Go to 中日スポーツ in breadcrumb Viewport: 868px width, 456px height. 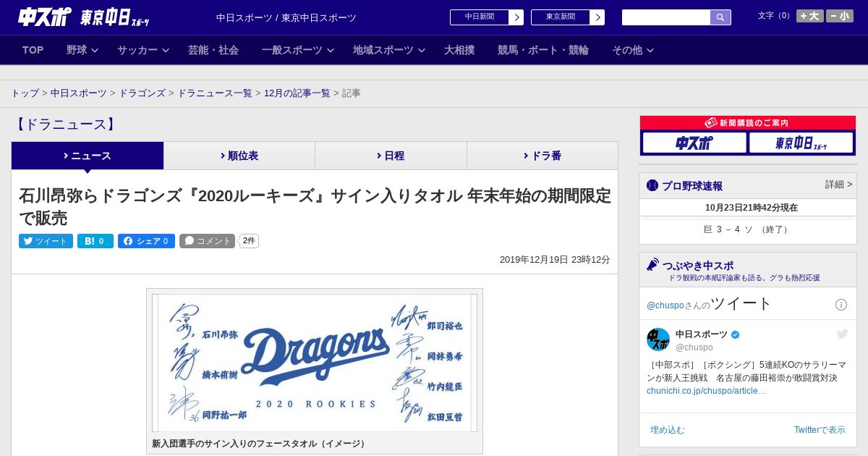[79, 93]
